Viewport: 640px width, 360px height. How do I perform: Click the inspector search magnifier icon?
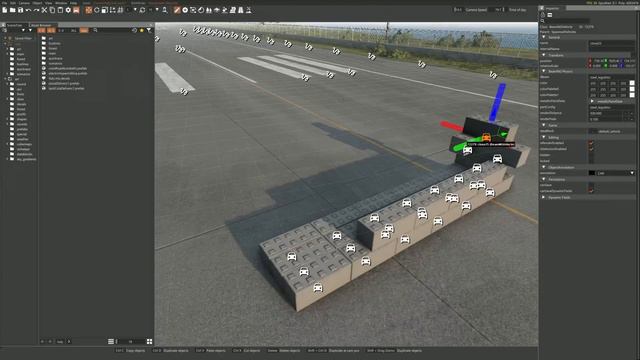(x=542, y=20)
